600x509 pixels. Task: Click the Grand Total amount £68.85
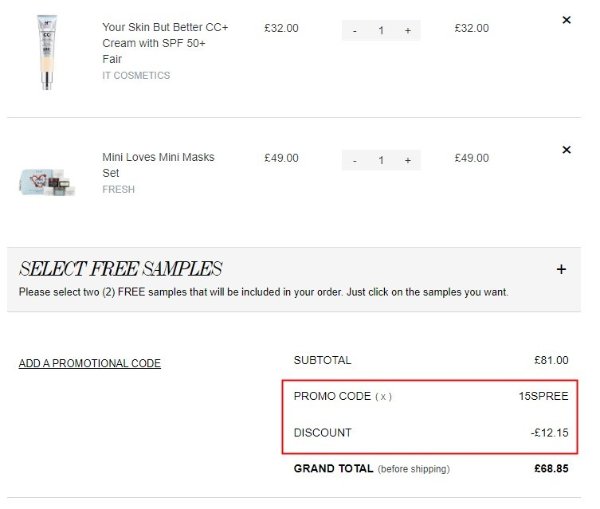[x=551, y=468]
